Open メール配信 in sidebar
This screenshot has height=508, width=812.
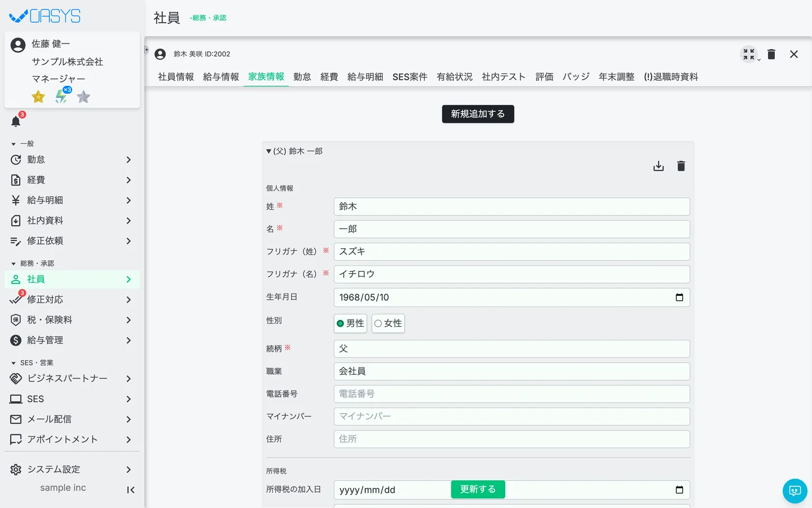pos(72,419)
